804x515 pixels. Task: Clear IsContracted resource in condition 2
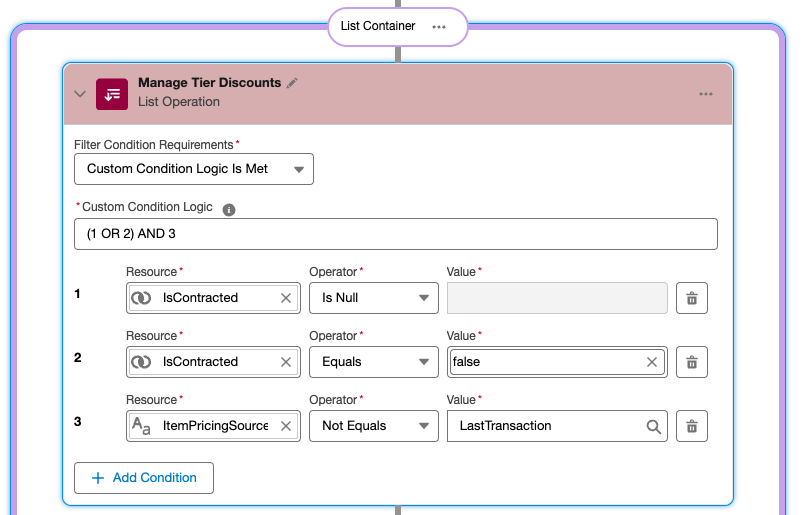click(285, 362)
